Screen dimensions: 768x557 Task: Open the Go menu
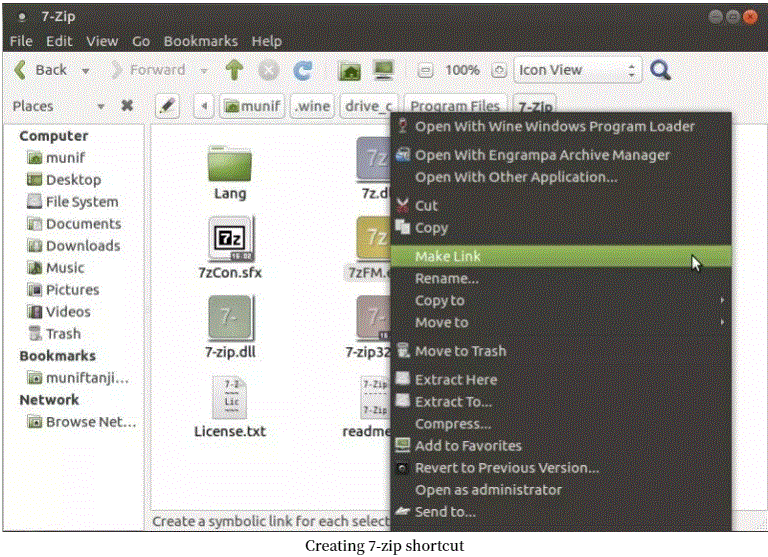141,41
